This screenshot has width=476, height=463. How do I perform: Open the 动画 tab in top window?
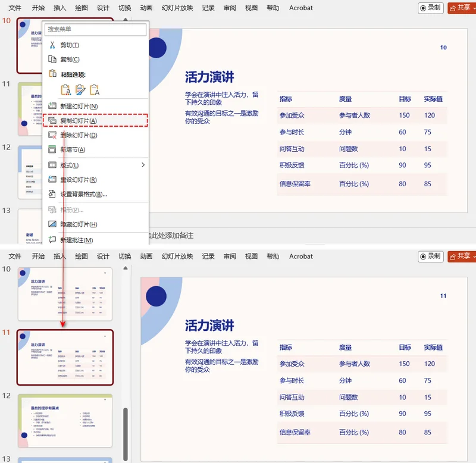click(146, 8)
